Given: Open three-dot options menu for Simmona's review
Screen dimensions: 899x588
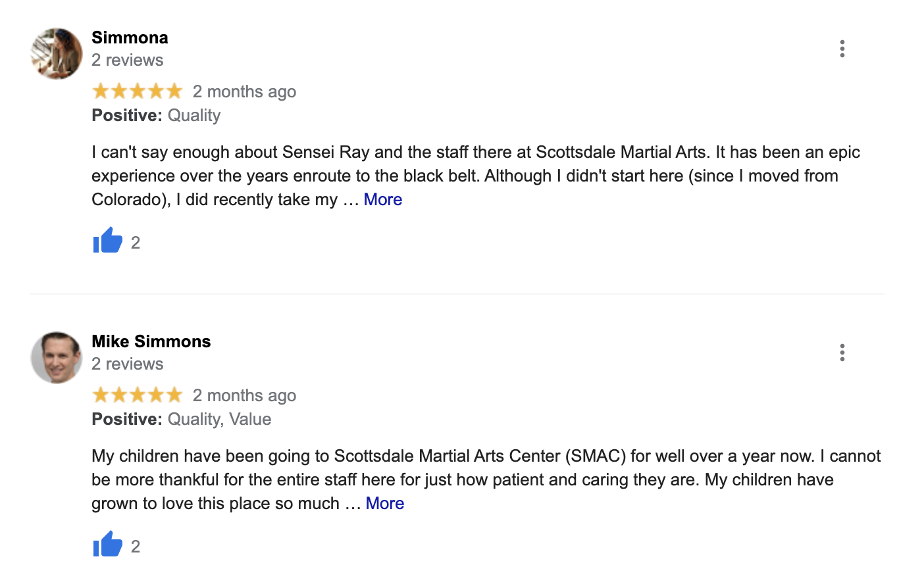Looking at the screenshot, I should [842, 49].
